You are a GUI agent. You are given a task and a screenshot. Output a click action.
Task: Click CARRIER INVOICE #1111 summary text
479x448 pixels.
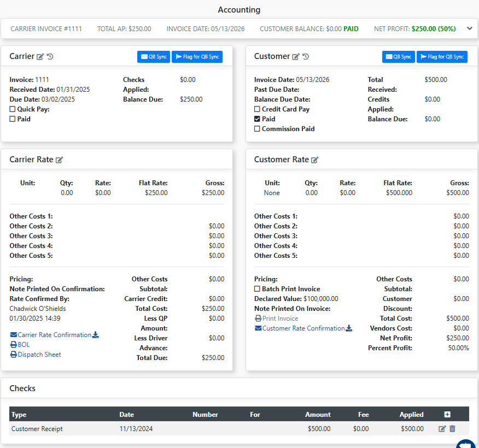pyautogui.click(x=46, y=29)
